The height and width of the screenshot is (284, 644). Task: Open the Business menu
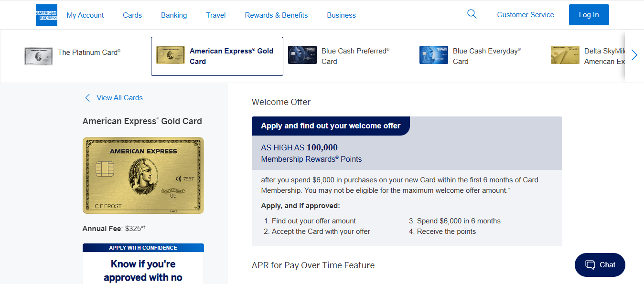coord(341,15)
